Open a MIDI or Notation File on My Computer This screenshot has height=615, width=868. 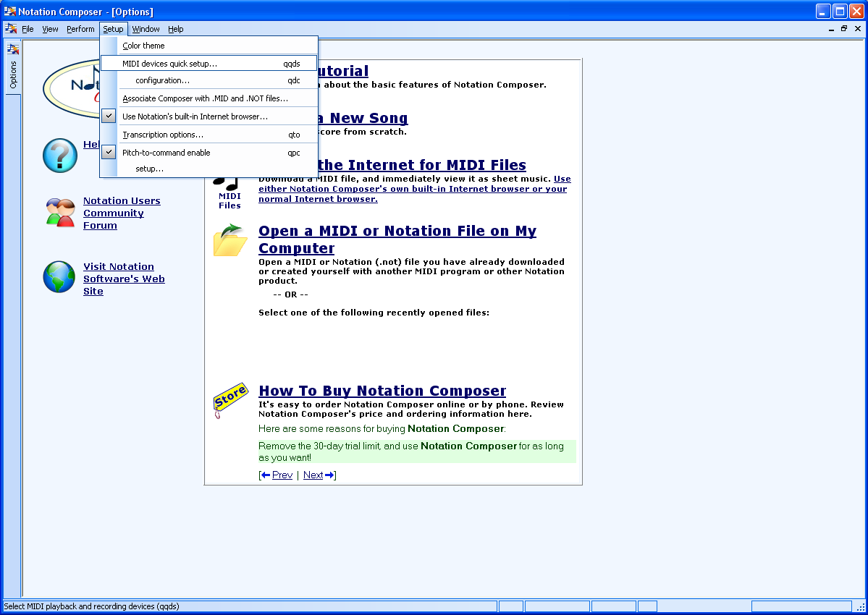[397, 239]
